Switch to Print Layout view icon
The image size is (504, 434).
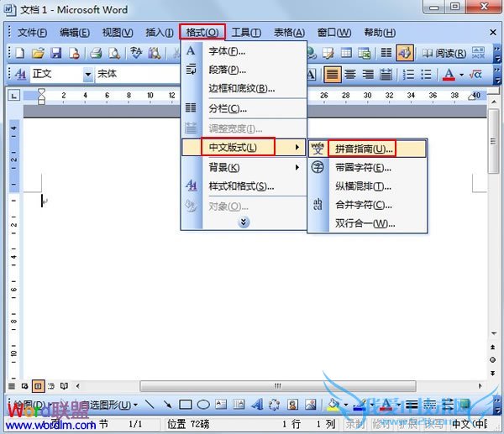pos(38,386)
